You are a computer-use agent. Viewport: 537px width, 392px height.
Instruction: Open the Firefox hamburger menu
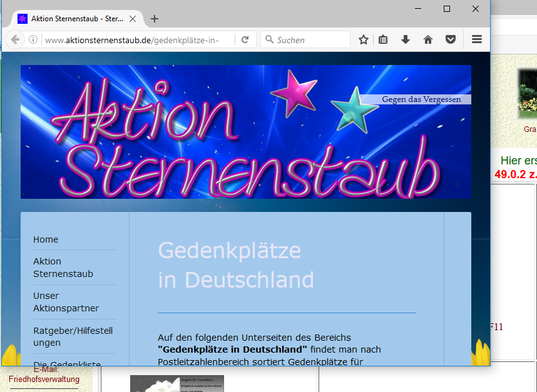click(477, 39)
